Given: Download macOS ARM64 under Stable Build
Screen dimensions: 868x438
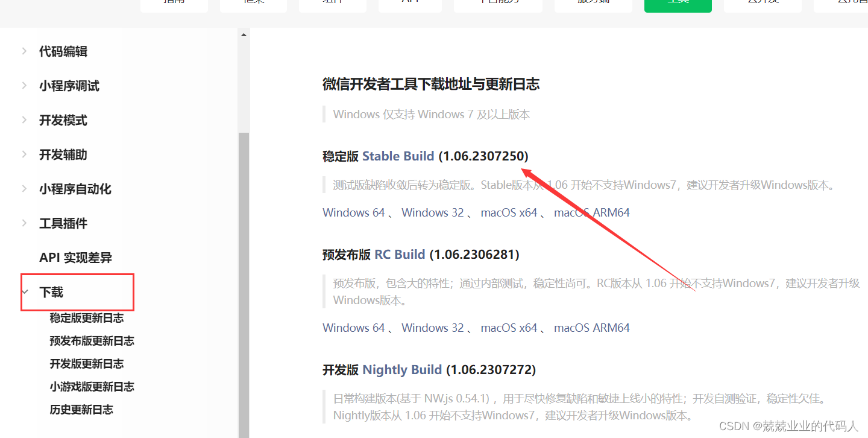Looking at the screenshot, I should tap(592, 212).
